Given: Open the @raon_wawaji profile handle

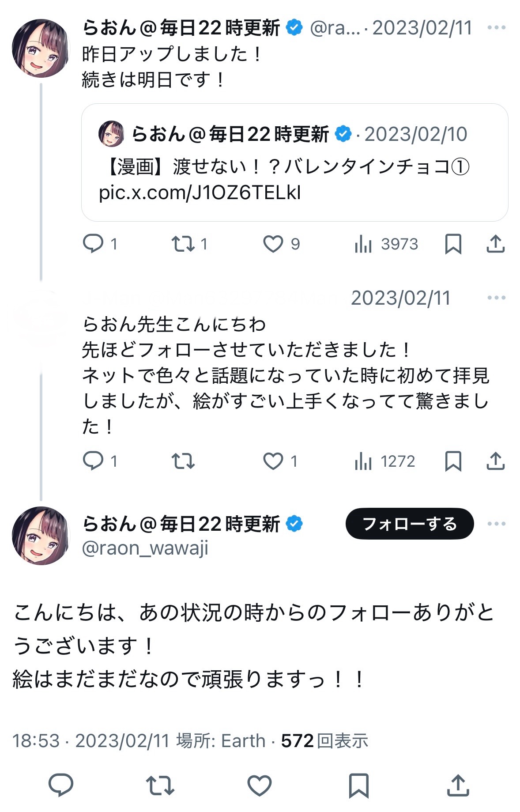Looking at the screenshot, I should pos(145,548).
